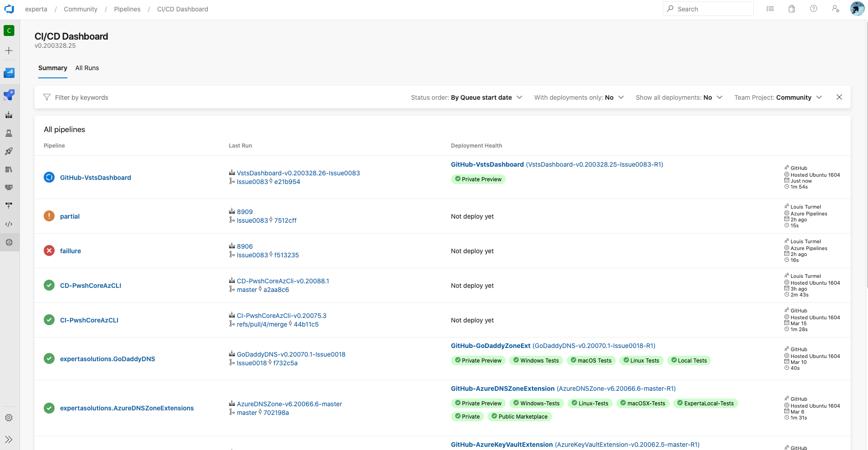868x450 pixels.
Task: Click the orange warning icon beside partial pipeline
Action: click(x=49, y=216)
